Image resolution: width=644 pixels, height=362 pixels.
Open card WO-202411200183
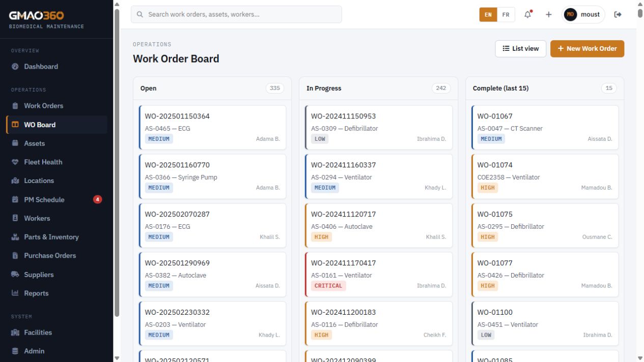pos(378,323)
